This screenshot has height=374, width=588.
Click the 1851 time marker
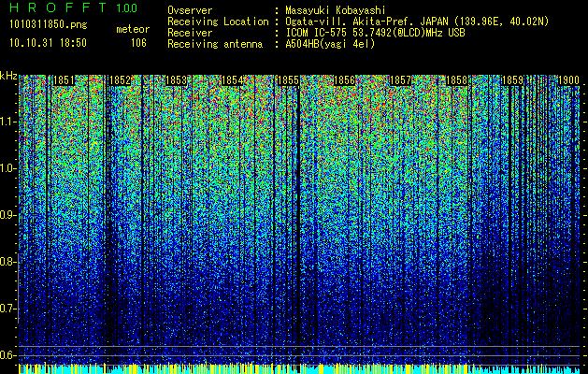tap(64, 80)
